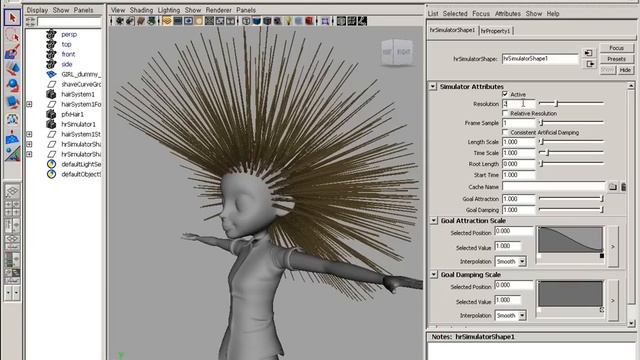Click the hrSimulator1 node icon in outliner
Viewport: 640px width, 360px height.
tap(51, 124)
